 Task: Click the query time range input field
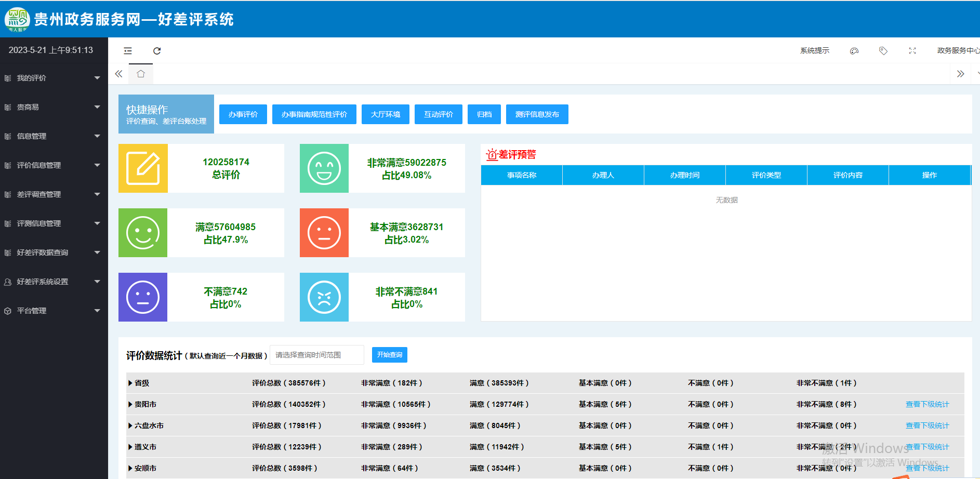pos(317,355)
